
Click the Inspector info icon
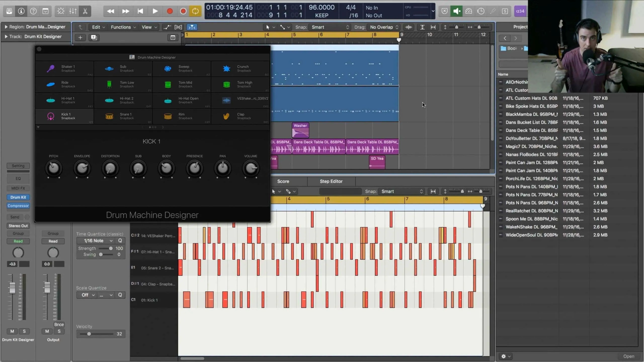pos(21,11)
